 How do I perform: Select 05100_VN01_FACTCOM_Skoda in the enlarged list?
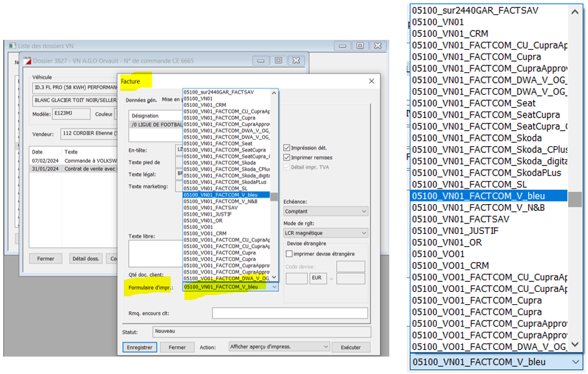click(489, 138)
